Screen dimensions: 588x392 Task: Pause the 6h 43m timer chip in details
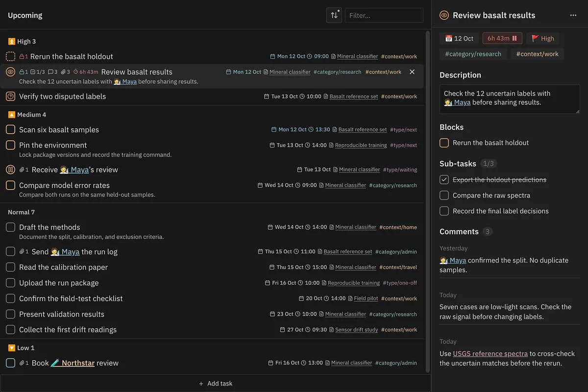[503, 38]
